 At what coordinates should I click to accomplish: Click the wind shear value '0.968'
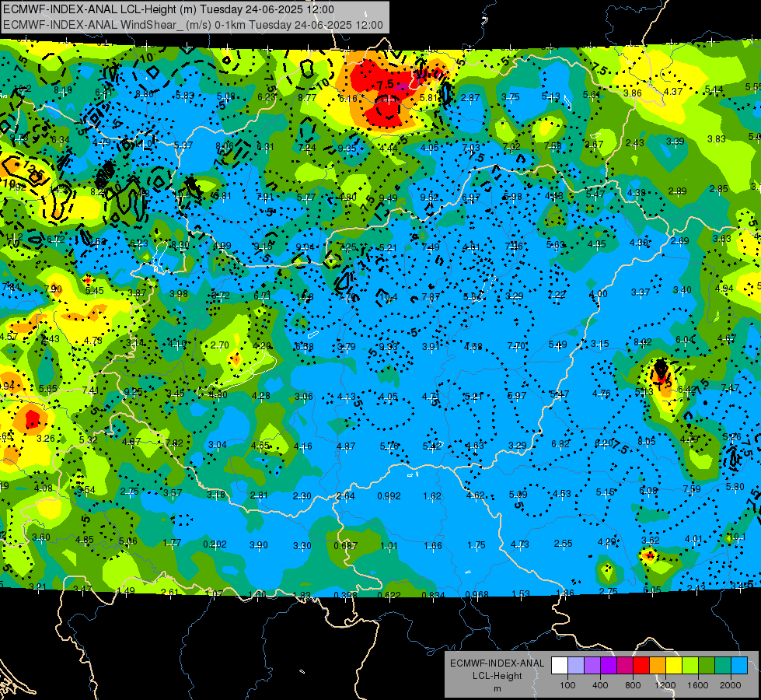tap(476, 594)
